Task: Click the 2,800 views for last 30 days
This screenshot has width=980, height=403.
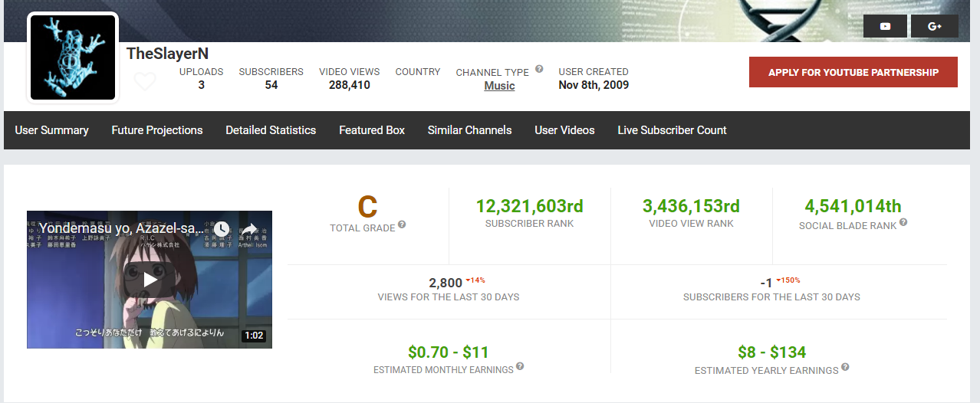Action: click(446, 283)
